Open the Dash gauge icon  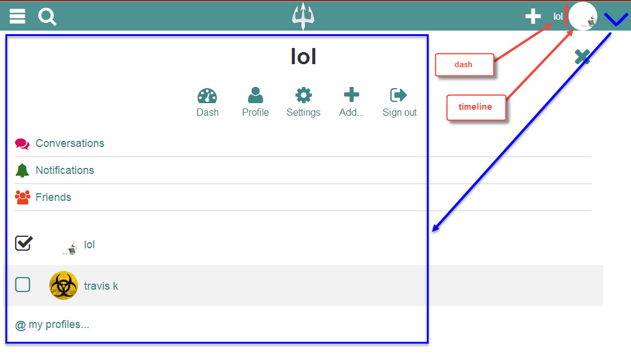(x=207, y=95)
